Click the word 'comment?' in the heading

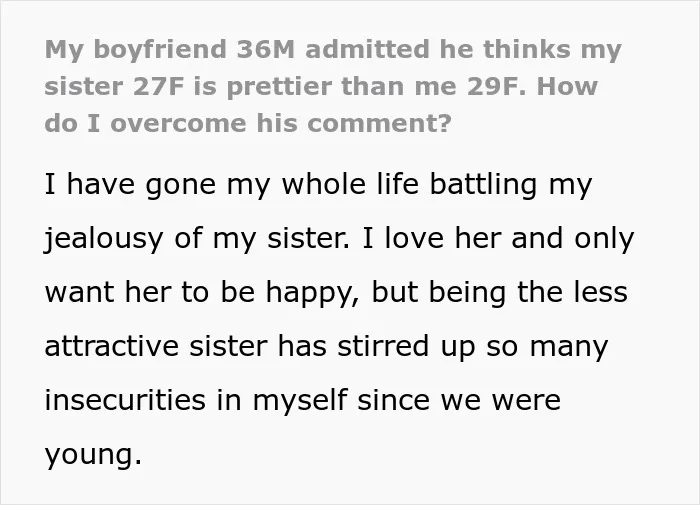point(379,123)
